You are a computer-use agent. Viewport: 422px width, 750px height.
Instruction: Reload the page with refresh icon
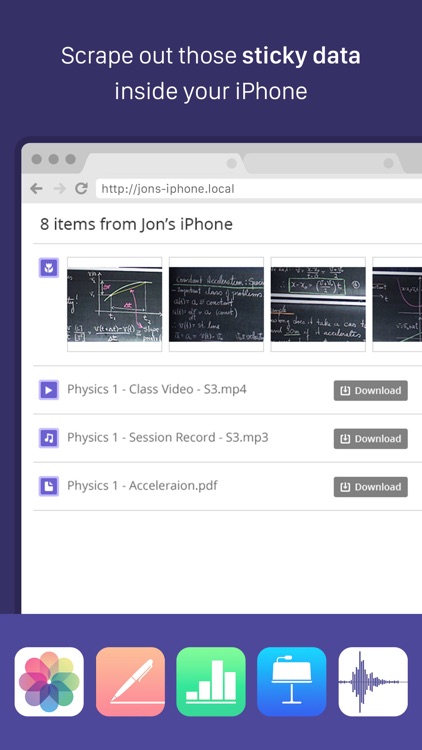tap(81, 188)
